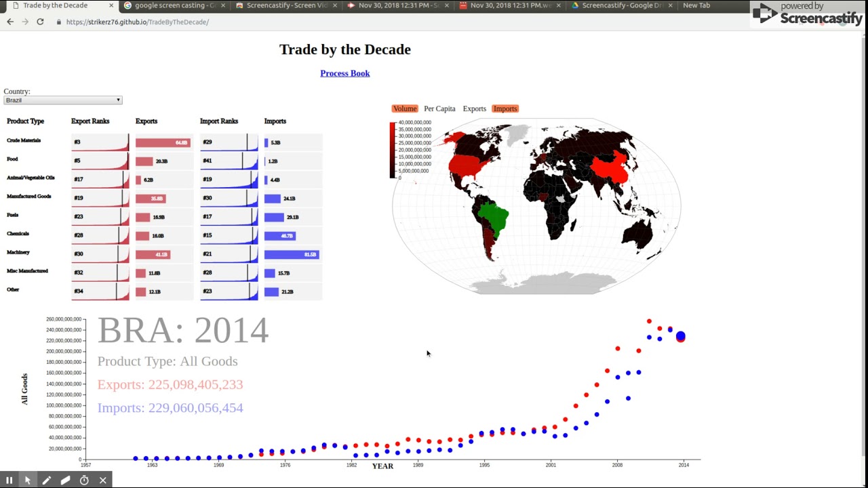Select the Screencastify pen drawing tool

(47, 480)
